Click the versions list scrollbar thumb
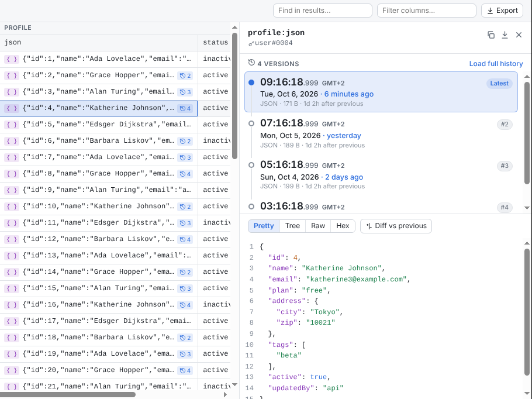Viewport: 532px width, 399px height. [x=527, y=132]
